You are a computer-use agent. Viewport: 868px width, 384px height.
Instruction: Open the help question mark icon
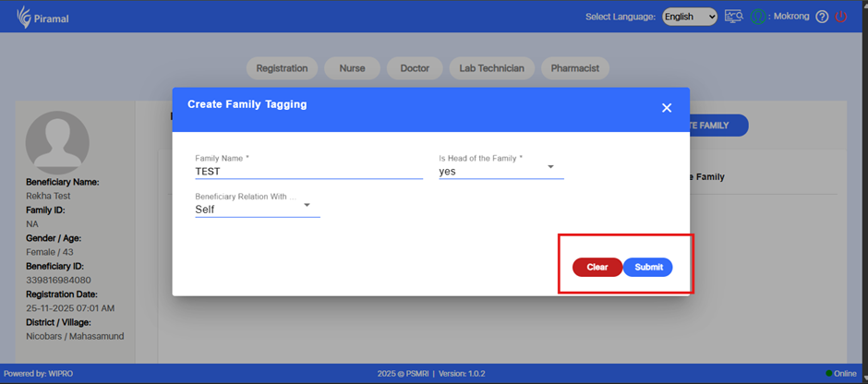pos(822,17)
